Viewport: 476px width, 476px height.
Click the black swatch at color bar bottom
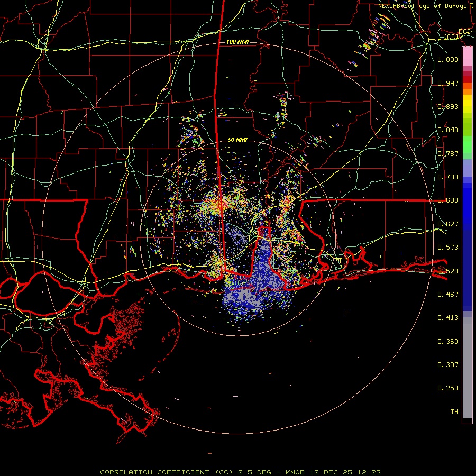[x=467, y=420]
